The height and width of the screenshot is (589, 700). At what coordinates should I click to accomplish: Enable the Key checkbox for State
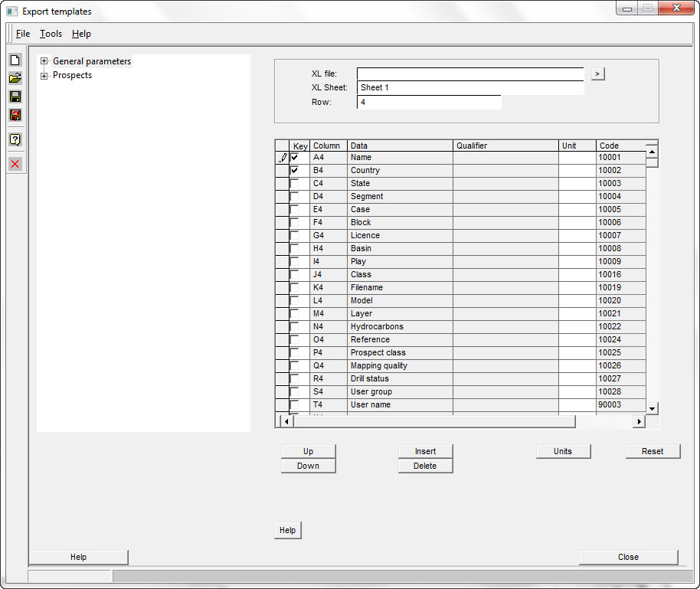click(x=295, y=183)
